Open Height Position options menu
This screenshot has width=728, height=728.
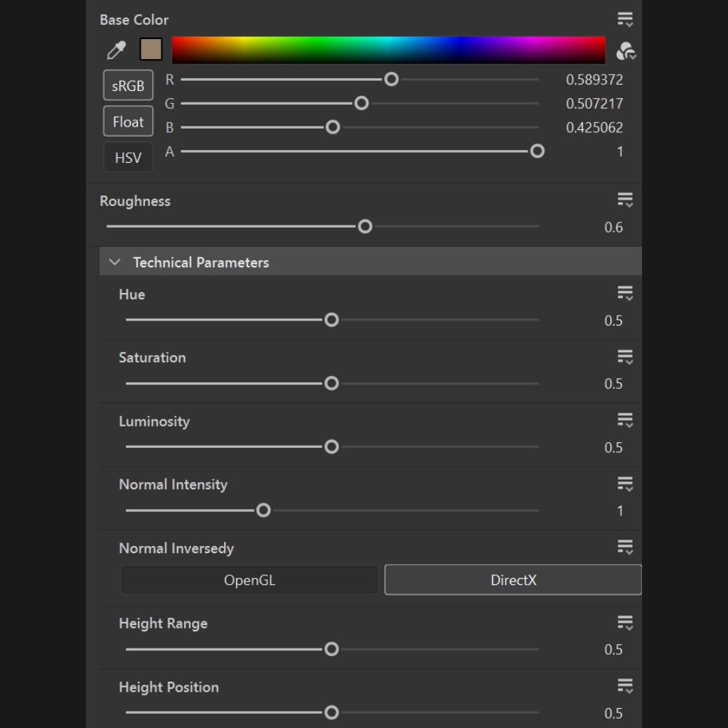click(x=625, y=686)
